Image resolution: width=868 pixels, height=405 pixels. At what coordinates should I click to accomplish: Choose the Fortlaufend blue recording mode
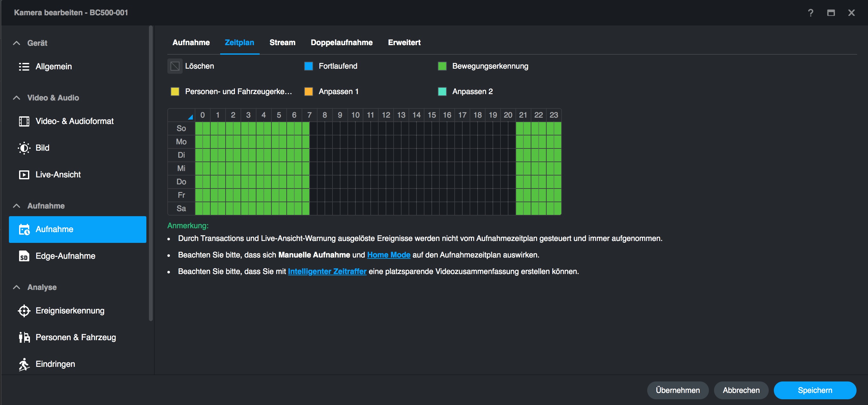click(308, 66)
